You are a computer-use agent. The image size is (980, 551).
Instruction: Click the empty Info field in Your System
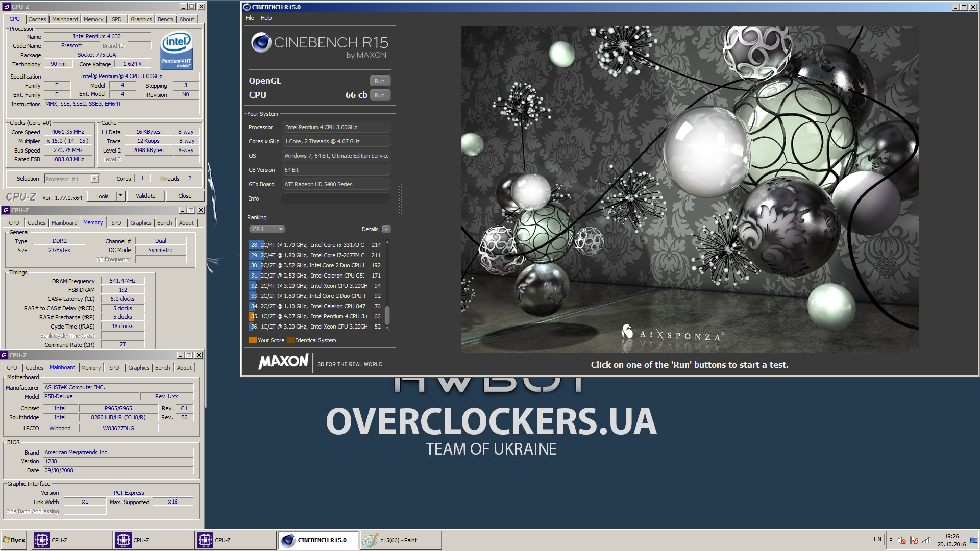(336, 198)
